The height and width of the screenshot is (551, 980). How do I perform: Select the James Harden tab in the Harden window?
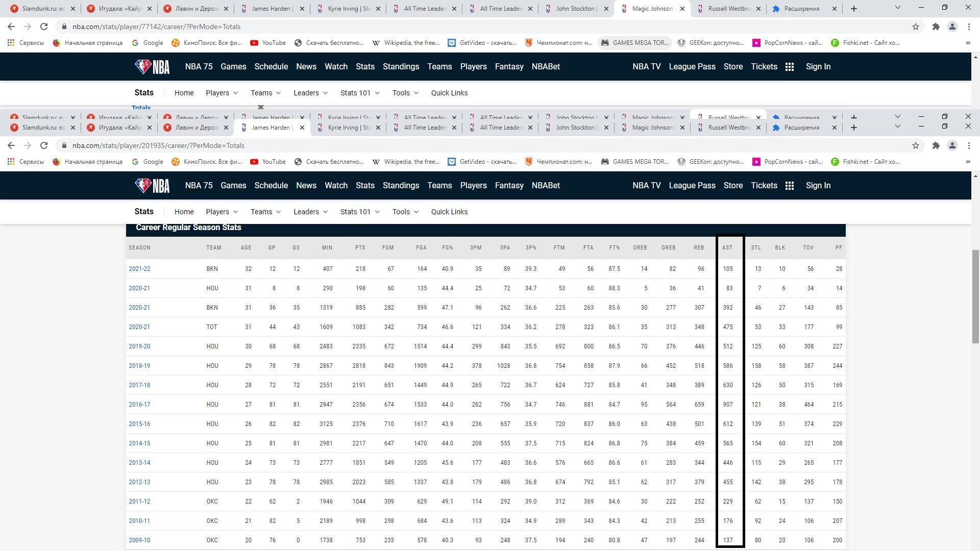(x=271, y=128)
